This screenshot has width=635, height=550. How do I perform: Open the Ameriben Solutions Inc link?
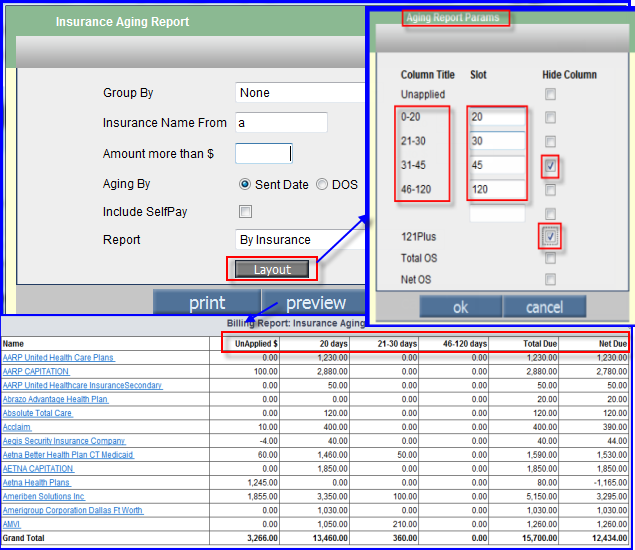tap(44, 496)
